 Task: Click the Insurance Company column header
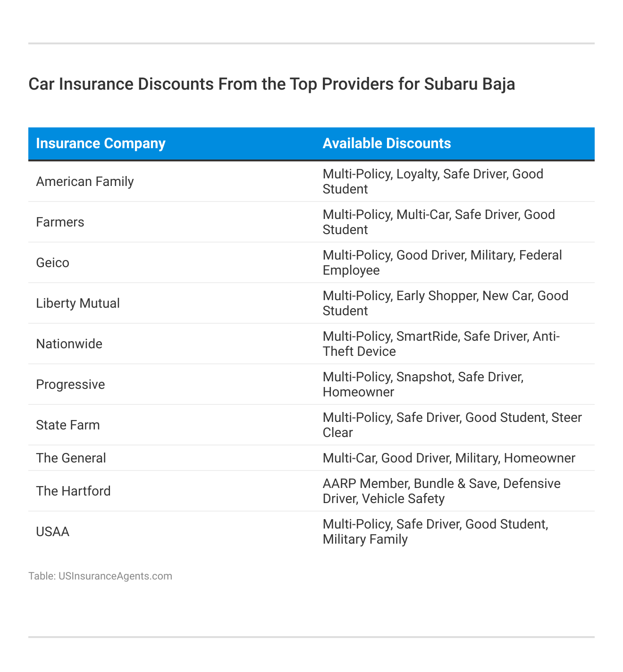pos(101,143)
